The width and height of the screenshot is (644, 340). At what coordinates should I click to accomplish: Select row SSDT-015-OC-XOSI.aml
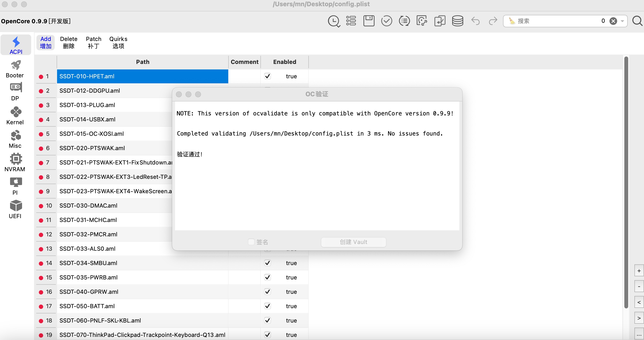click(115, 134)
